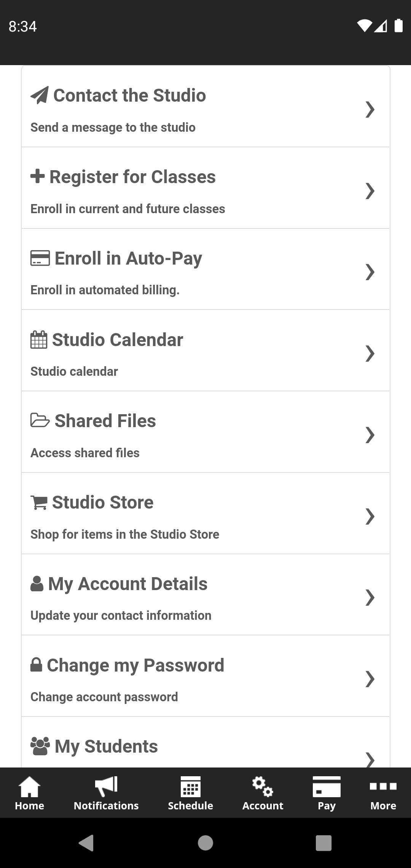Tap the group icon beside My Students
Screen dimensions: 411x868
[x=40, y=746]
